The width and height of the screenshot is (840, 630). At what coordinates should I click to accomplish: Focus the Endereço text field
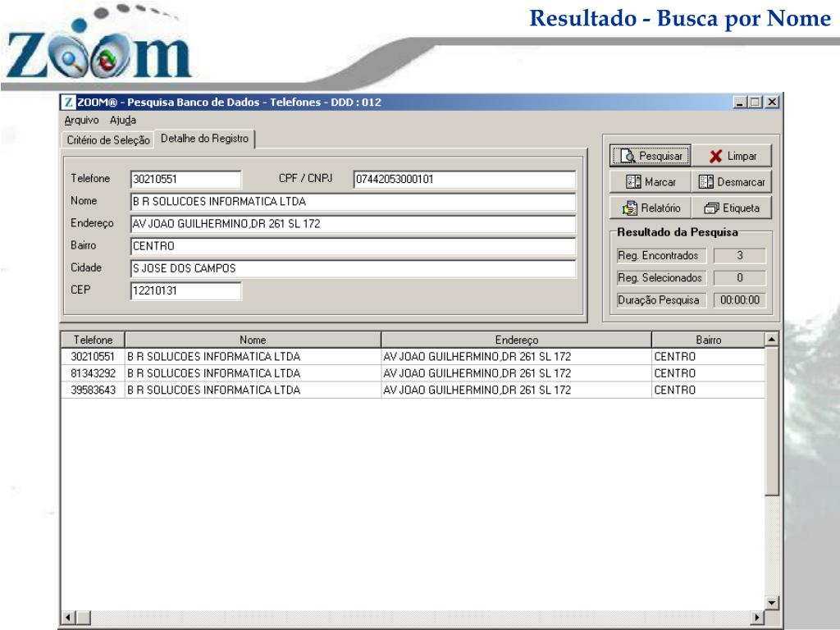pos(353,224)
